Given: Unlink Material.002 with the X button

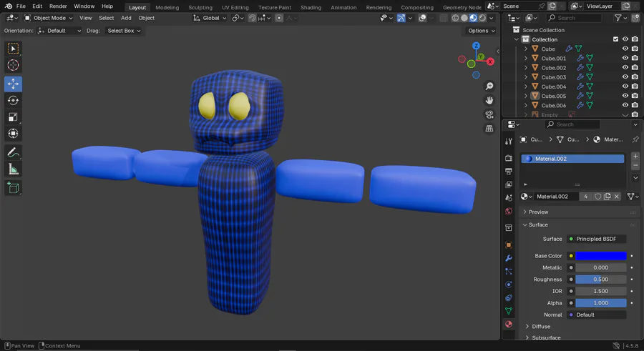Looking at the screenshot, I should [617, 197].
